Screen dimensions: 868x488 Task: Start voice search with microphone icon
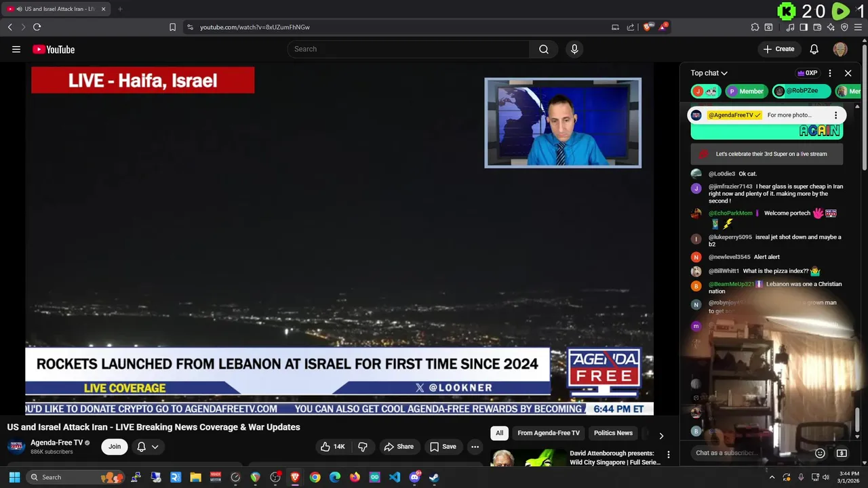click(574, 49)
